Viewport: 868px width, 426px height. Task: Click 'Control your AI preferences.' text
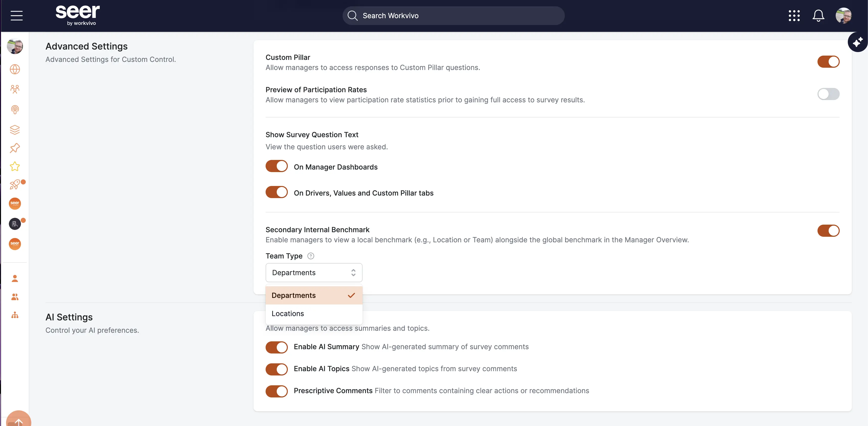point(92,330)
